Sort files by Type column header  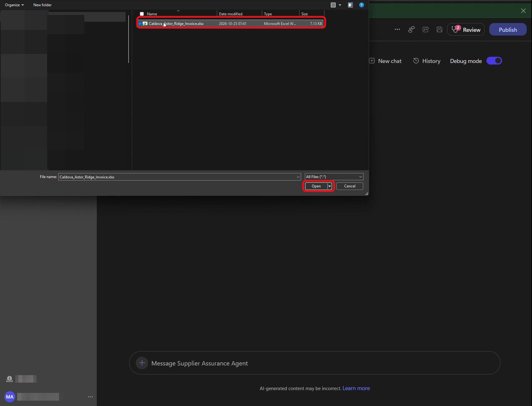click(x=268, y=14)
